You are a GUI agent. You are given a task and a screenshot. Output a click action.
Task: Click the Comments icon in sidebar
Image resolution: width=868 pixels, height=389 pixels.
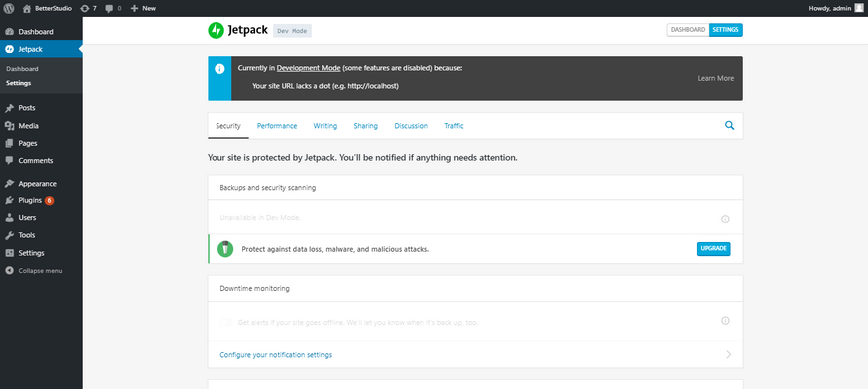point(9,160)
